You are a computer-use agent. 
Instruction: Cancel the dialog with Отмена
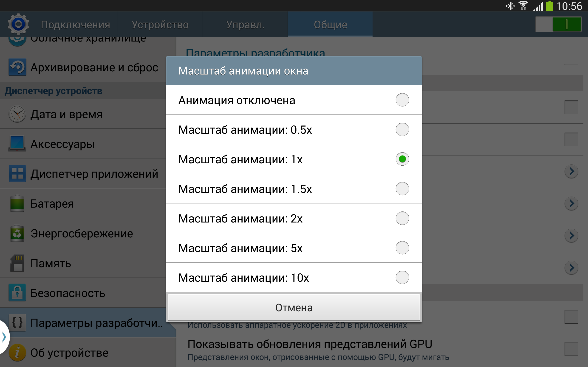(294, 307)
